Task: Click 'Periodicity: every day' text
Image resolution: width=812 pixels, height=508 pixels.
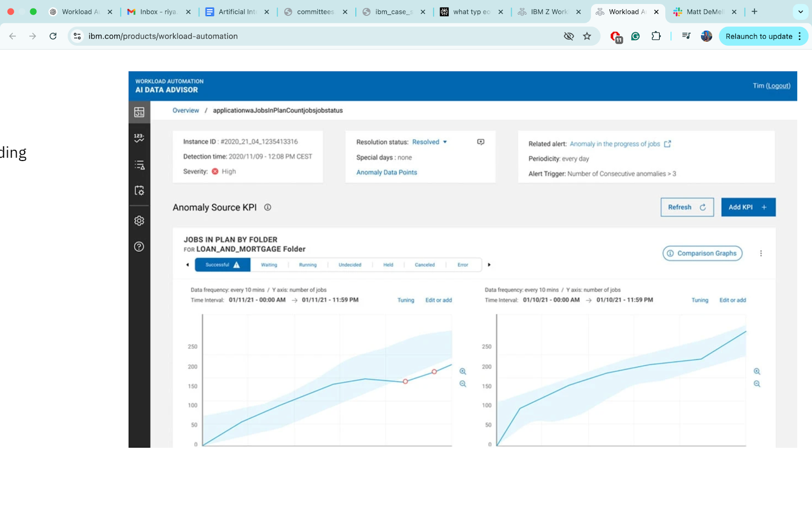Action: point(559,158)
